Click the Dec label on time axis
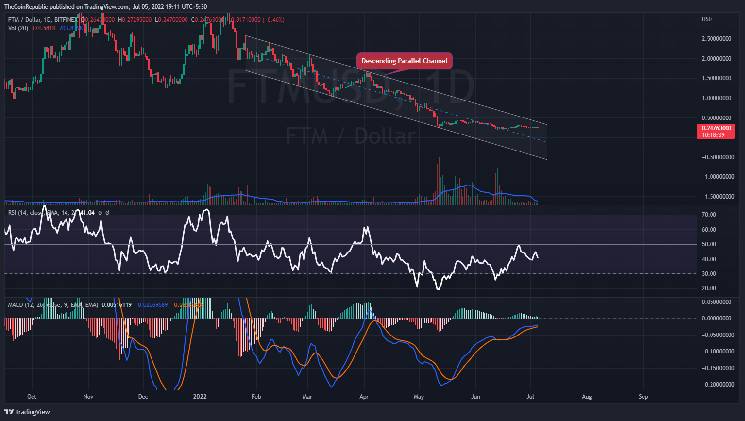Viewport: 745px width, 421px height. click(143, 397)
